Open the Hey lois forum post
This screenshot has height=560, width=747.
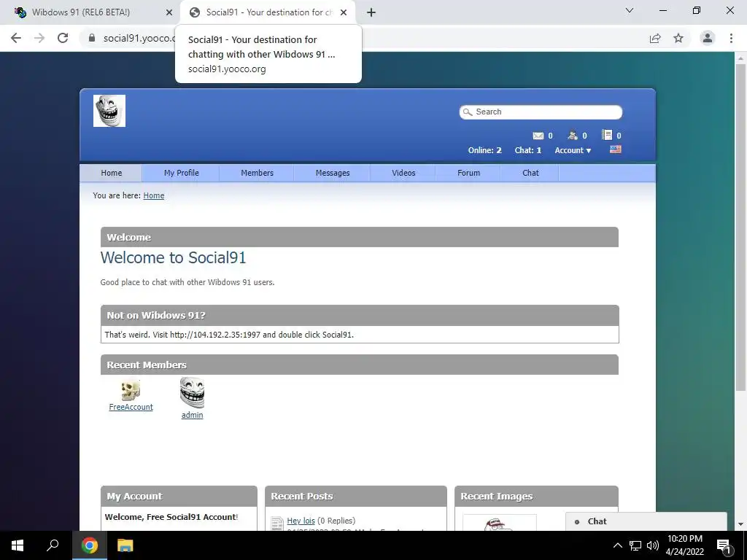click(x=301, y=521)
